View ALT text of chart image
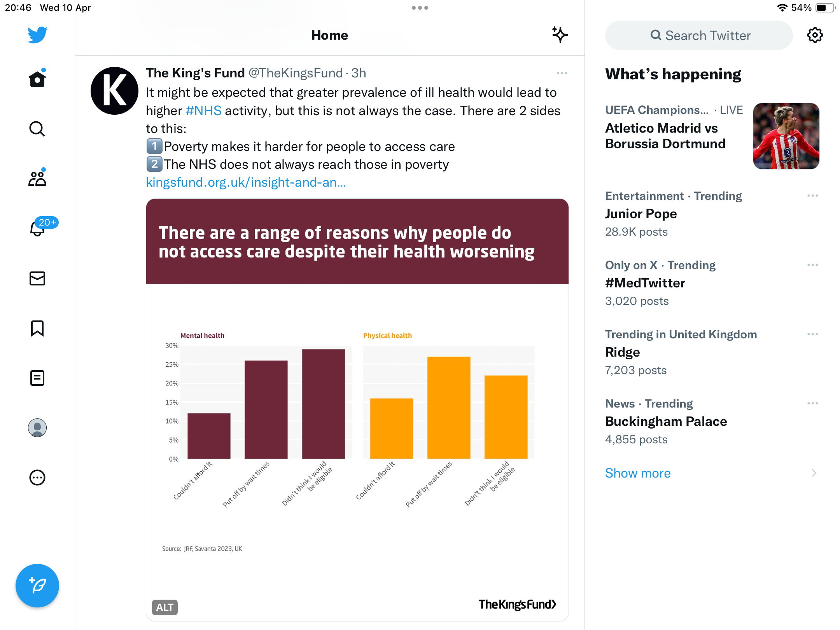Screen dimensions: 840x630 (x=165, y=607)
